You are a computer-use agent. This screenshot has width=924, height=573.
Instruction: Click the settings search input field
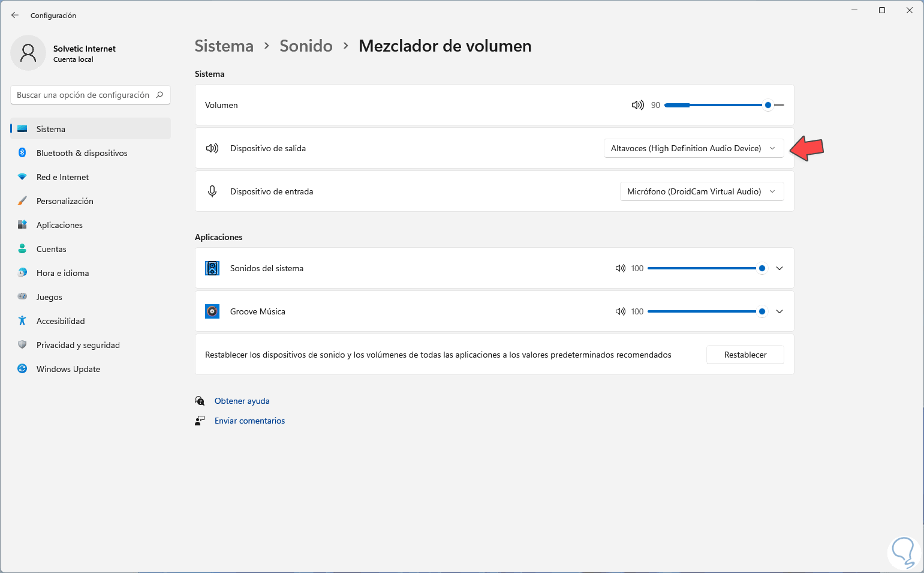(x=83, y=95)
